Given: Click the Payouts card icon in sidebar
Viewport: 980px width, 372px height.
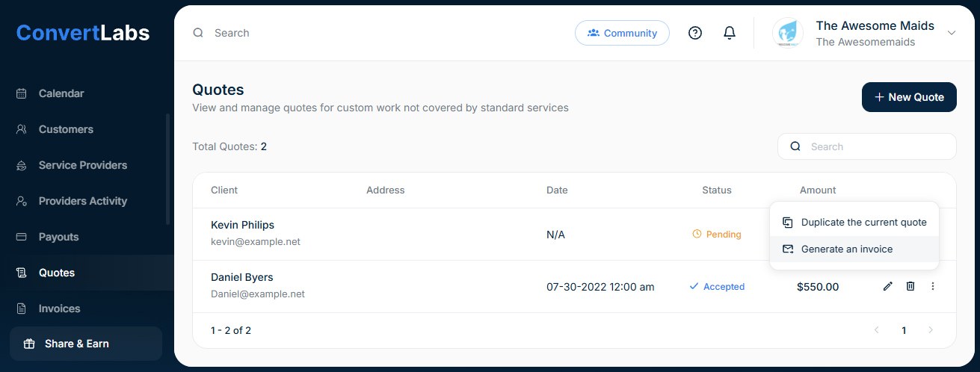Looking at the screenshot, I should pyautogui.click(x=22, y=237).
